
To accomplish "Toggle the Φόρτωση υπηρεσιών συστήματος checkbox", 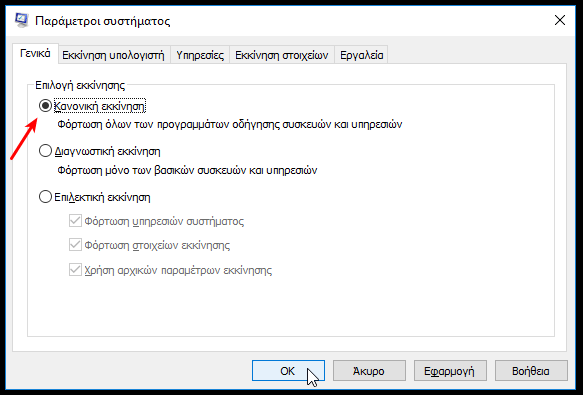I will [75, 221].
